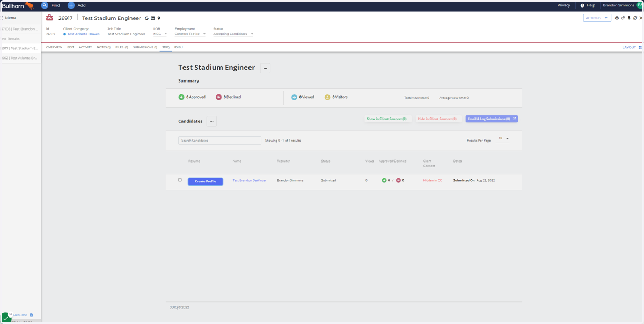This screenshot has width=644, height=324.
Task: Click the Privacy link
Action: point(563,5)
